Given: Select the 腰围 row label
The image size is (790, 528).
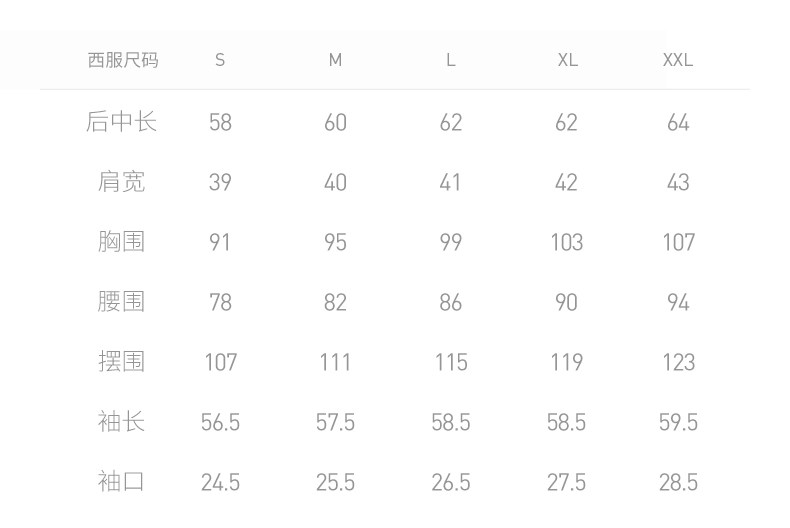Looking at the screenshot, I should [122, 302].
